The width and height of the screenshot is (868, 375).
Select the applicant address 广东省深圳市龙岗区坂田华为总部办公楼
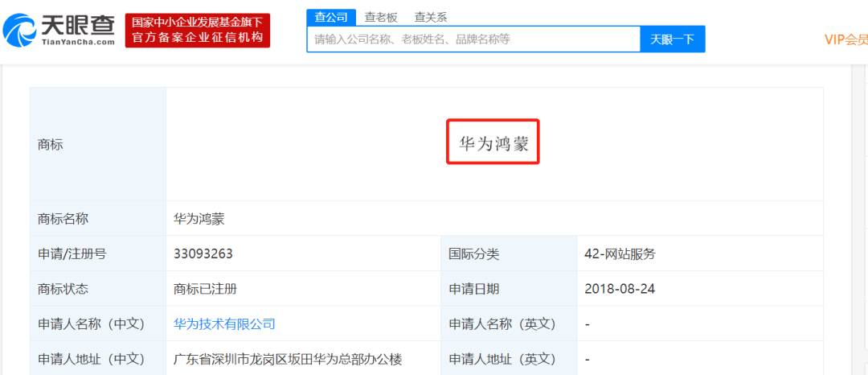[288, 359]
